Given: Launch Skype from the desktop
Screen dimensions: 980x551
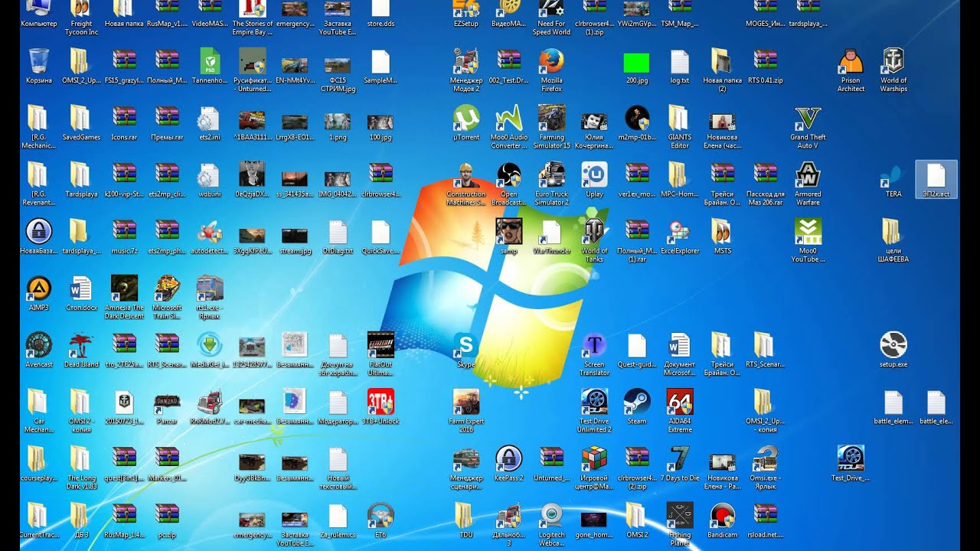Looking at the screenshot, I should click(465, 350).
